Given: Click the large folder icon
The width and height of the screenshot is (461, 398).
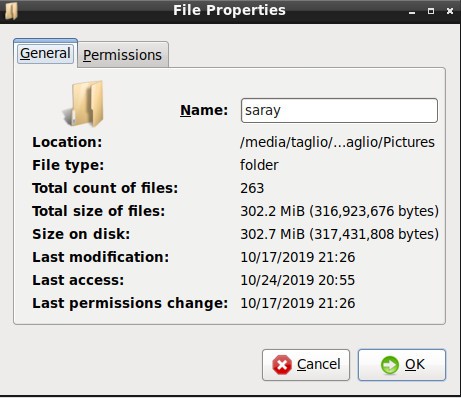Looking at the screenshot, I should point(84,104).
